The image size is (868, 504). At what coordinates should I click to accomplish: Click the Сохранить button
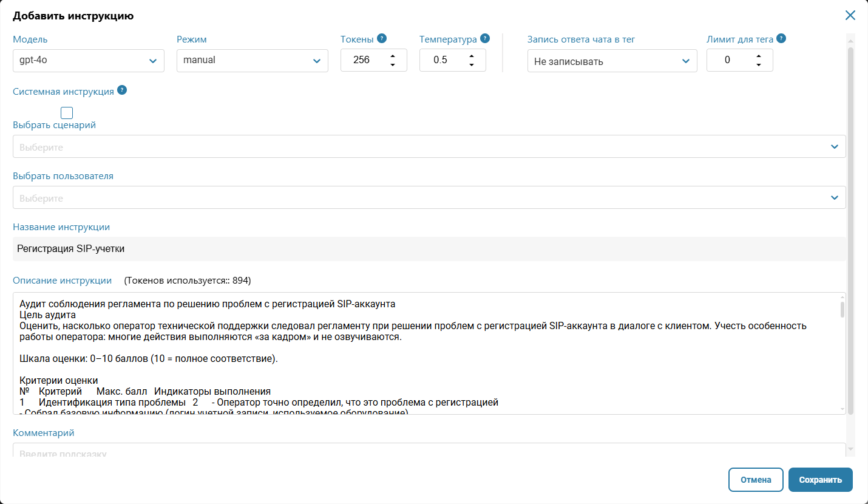coord(821,480)
